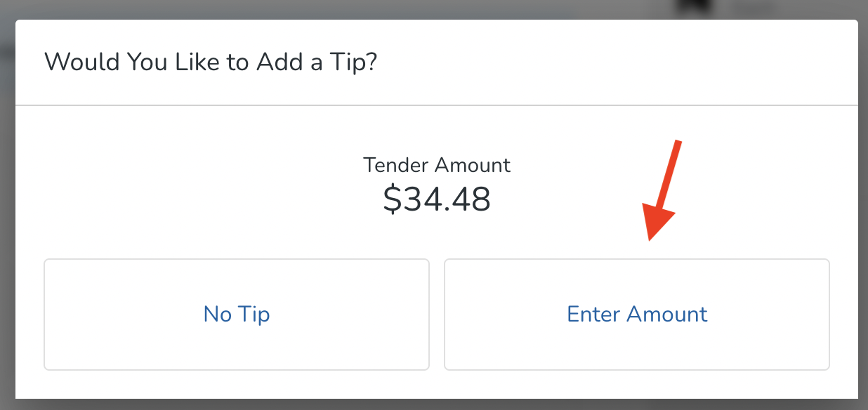The height and width of the screenshot is (410, 868).
Task: Click the right edge of the Enter Amount button
Action: [829, 314]
